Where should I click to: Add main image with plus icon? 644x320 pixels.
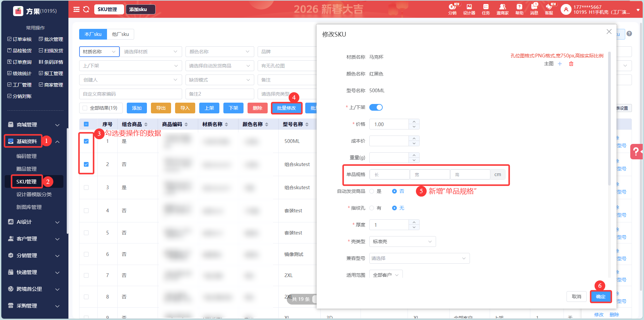tap(560, 64)
